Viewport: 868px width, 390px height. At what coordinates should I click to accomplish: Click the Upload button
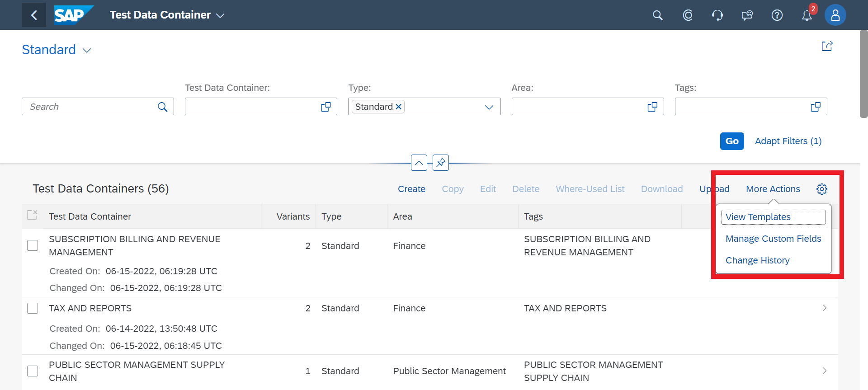pyautogui.click(x=714, y=189)
